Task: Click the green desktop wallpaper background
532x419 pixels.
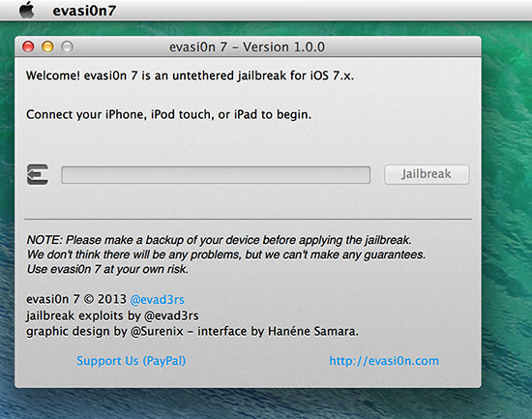Action: click(x=507, y=204)
